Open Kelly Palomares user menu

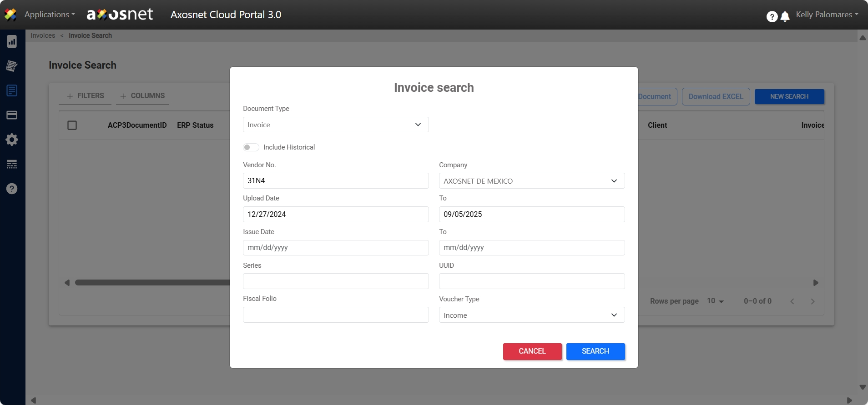click(x=827, y=15)
